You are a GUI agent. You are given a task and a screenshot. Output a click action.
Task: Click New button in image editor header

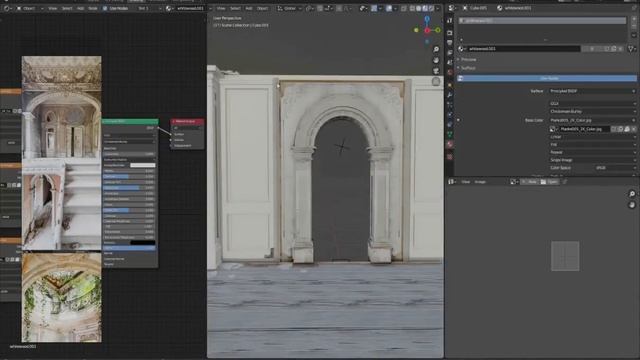point(529,182)
